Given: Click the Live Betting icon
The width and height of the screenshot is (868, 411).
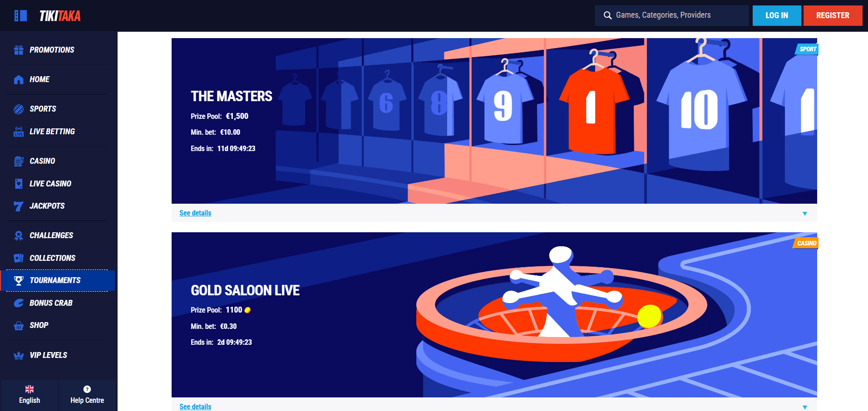Looking at the screenshot, I should coord(19,132).
